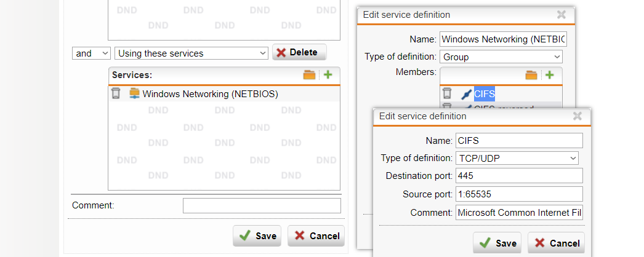Click the rule Comment text field

point(262,205)
